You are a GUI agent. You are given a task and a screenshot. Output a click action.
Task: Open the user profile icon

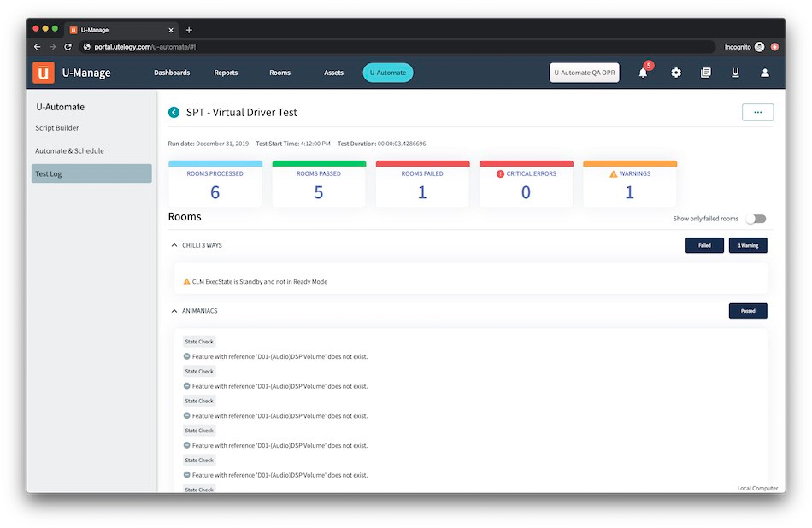(764, 73)
